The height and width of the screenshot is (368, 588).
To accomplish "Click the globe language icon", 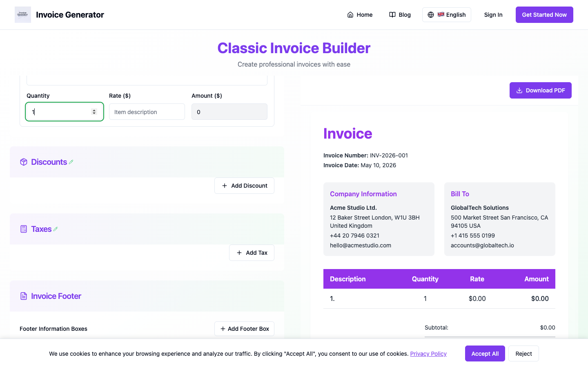I will pyautogui.click(x=431, y=15).
